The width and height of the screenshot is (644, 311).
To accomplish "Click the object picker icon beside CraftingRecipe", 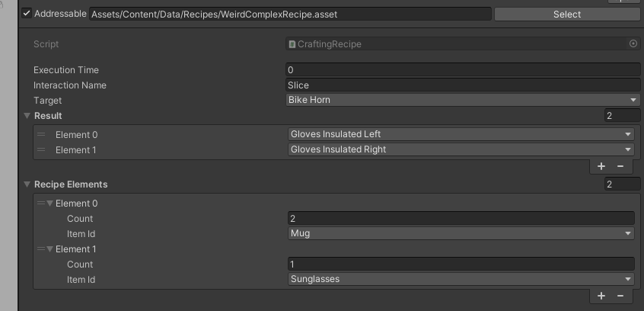I will [633, 44].
